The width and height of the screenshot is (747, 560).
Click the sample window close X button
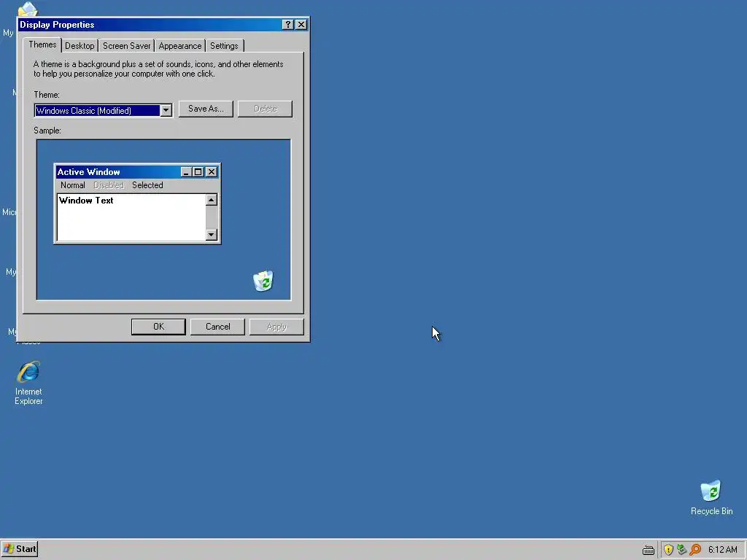[212, 172]
